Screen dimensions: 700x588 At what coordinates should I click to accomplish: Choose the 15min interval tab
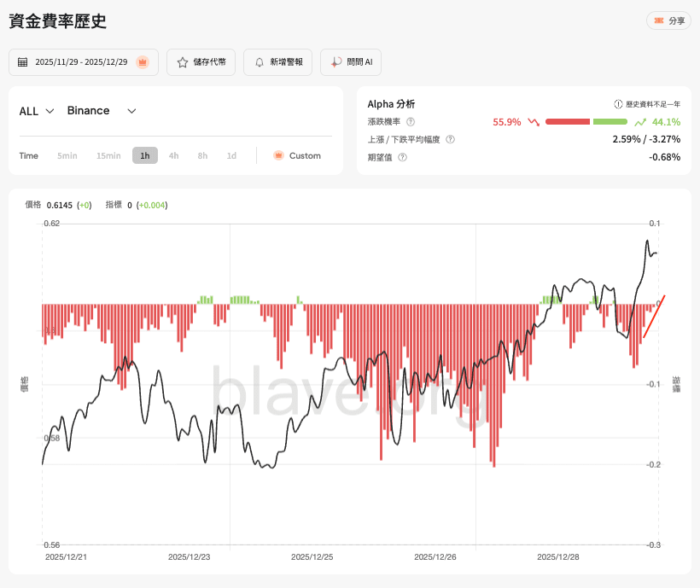point(108,155)
